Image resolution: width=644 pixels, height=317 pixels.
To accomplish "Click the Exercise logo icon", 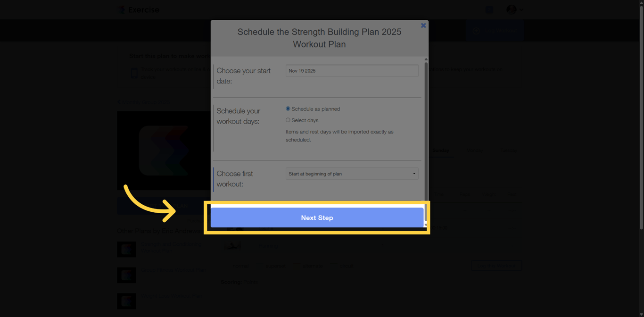I will click(122, 9).
